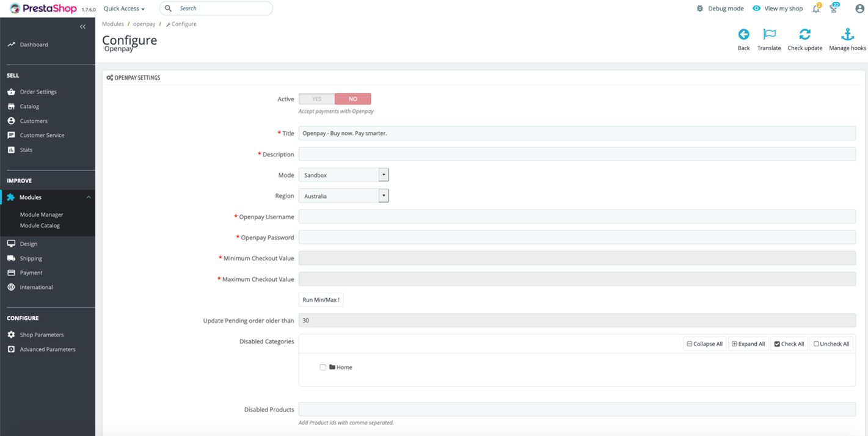Open Manage hooks via the anchor icon

tap(847, 35)
